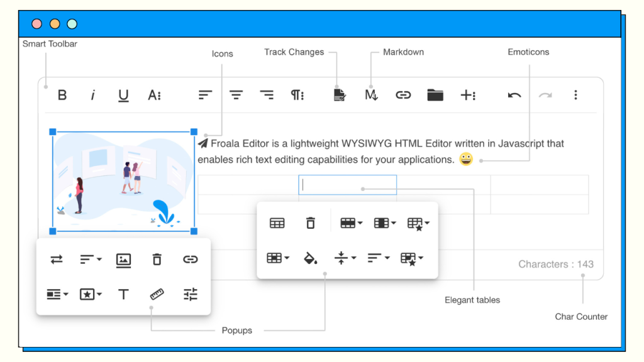644x362 pixels.
Task: Toggle bold formatting
Action: [x=62, y=95]
